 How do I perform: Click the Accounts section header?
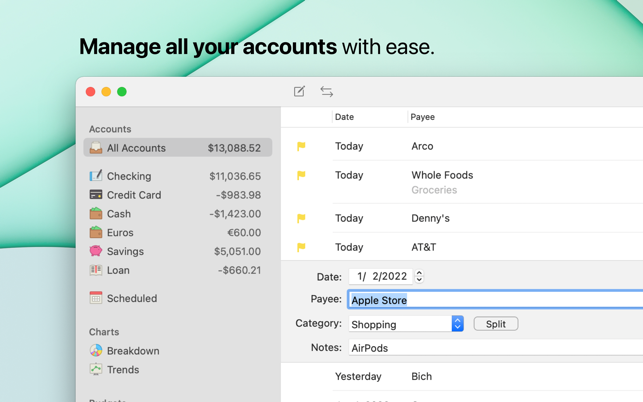110,129
